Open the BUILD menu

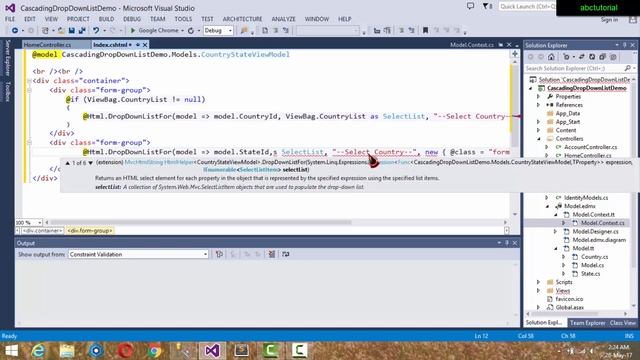[106, 19]
